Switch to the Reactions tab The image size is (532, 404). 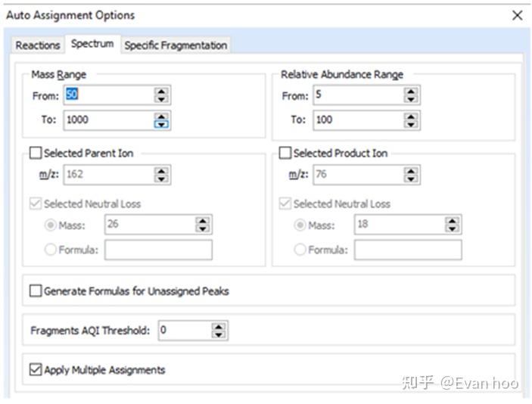coord(38,45)
